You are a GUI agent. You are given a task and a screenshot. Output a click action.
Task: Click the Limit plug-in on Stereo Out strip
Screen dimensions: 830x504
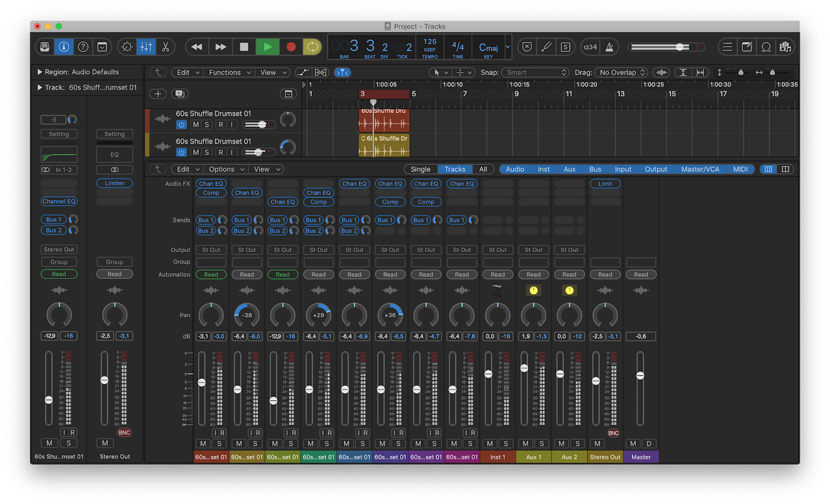[605, 184]
